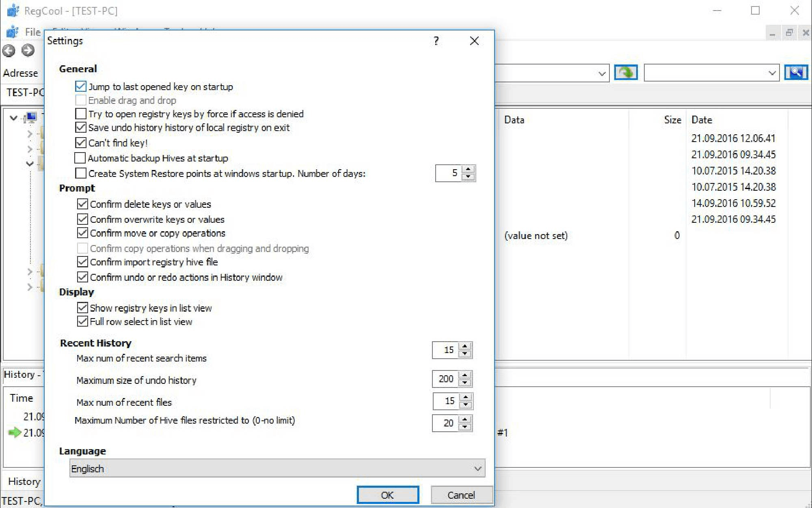Toggle the Can't find key! checkbox

point(81,143)
